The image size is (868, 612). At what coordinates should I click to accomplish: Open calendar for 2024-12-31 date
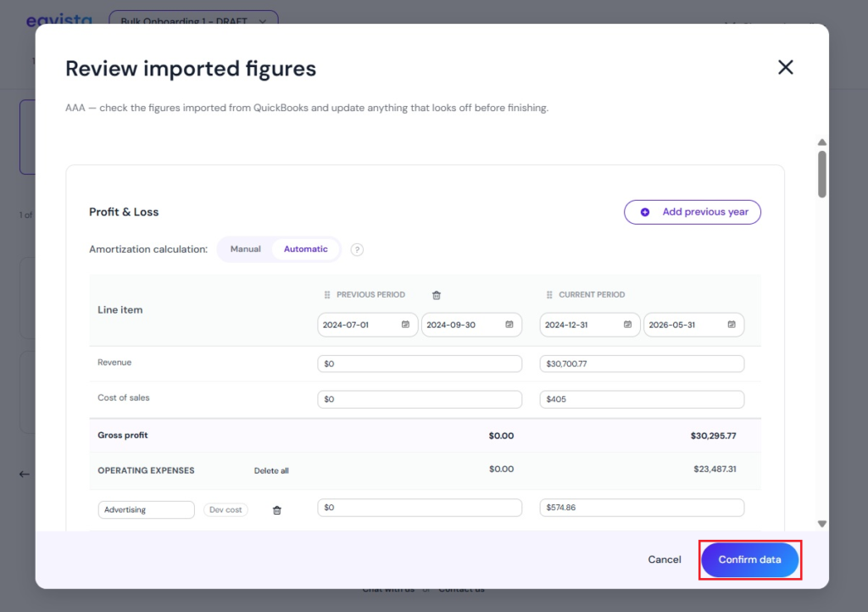pyautogui.click(x=627, y=325)
